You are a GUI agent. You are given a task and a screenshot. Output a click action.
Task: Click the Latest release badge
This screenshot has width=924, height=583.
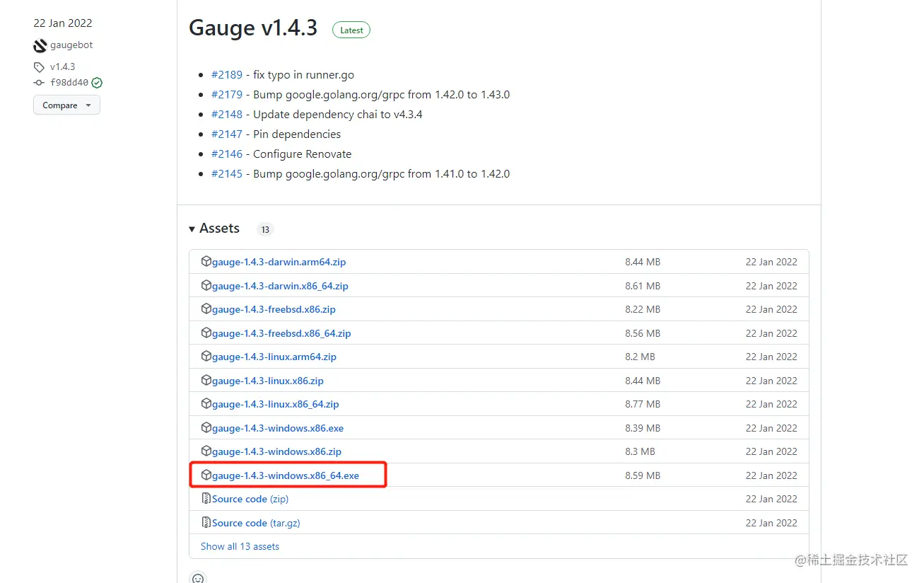351,30
